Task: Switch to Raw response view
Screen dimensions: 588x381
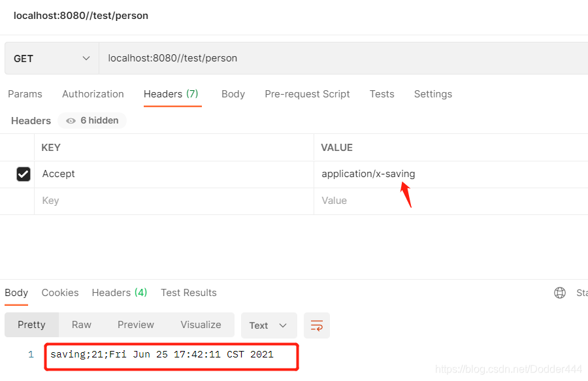Action: [81, 325]
